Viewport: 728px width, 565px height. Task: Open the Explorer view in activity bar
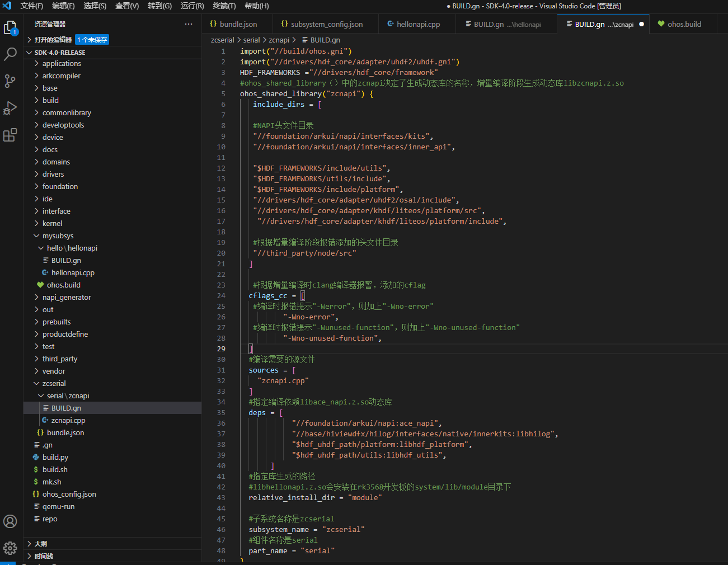pos(10,27)
